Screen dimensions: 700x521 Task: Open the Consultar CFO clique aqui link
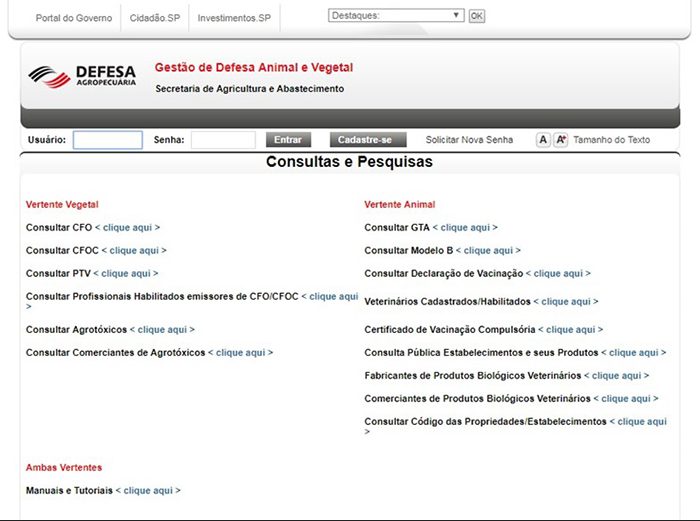pyautogui.click(x=127, y=227)
